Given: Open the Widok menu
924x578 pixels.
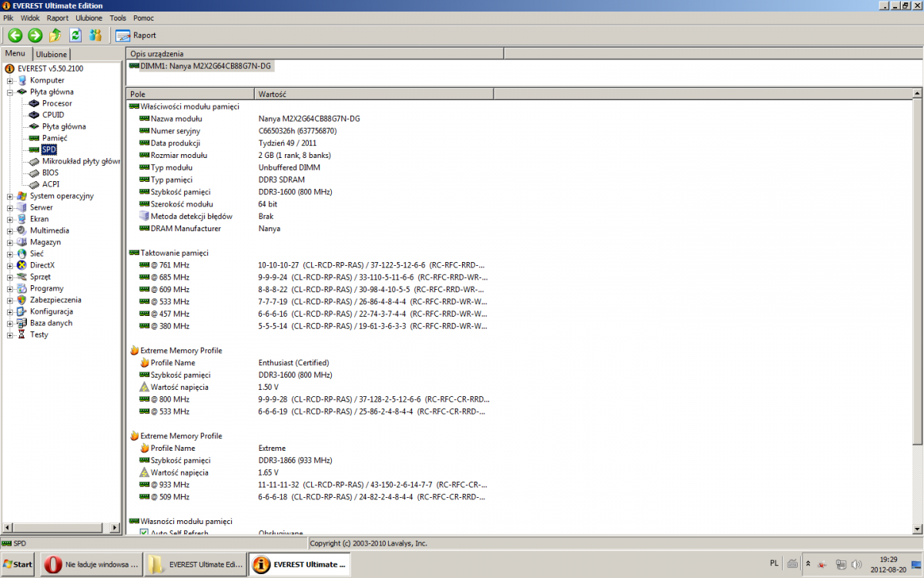Looking at the screenshot, I should click(30, 18).
